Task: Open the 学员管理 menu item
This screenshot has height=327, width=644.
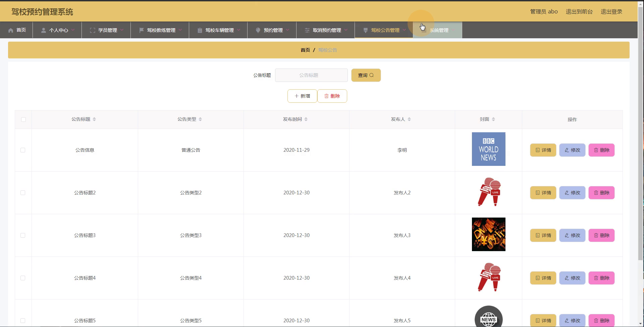Action: click(106, 30)
